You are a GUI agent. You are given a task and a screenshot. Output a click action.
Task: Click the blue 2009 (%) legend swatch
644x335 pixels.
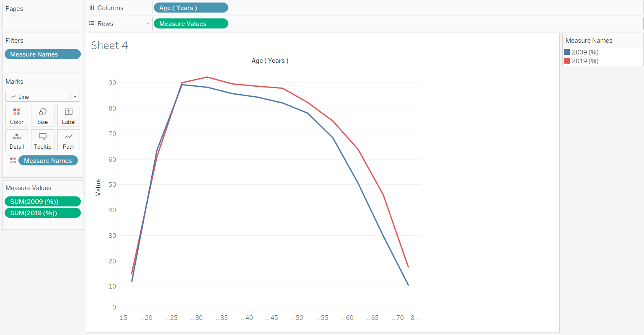[x=567, y=52]
